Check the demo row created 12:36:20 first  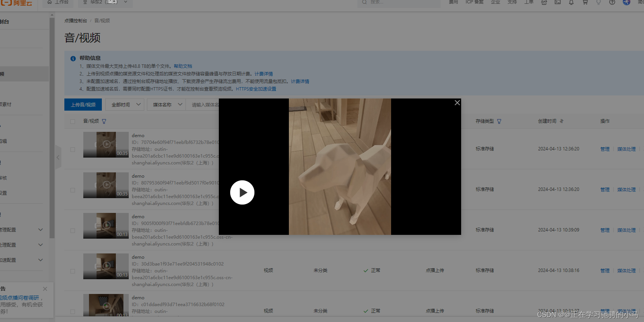click(73, 150)
